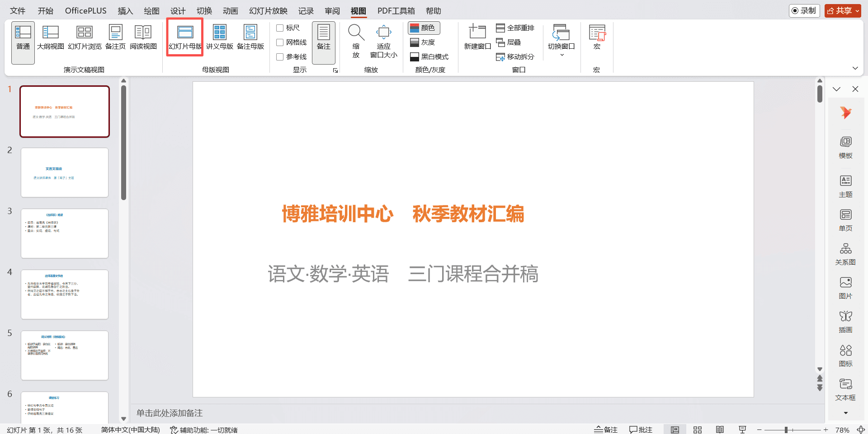Open Templates (模板) in side pane

845,148
